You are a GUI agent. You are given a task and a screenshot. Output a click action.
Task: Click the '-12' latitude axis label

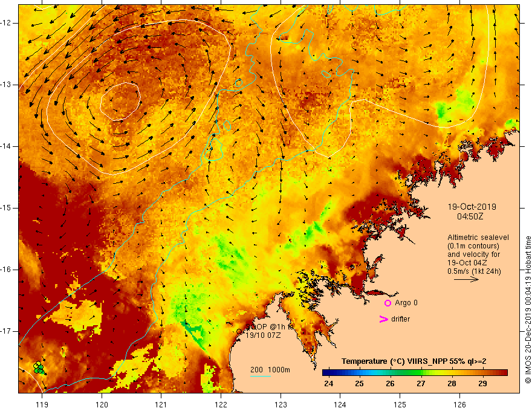click(x=5, y=23)
